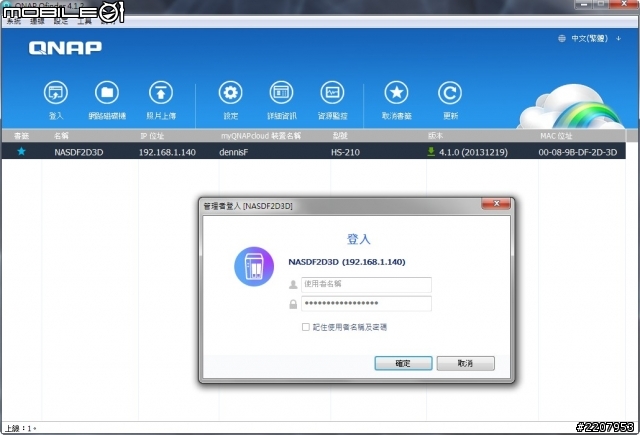Click the 00-08-9B-DF-2D-3D MAC address cell
The image size is (640, 435).
[578, 152]
